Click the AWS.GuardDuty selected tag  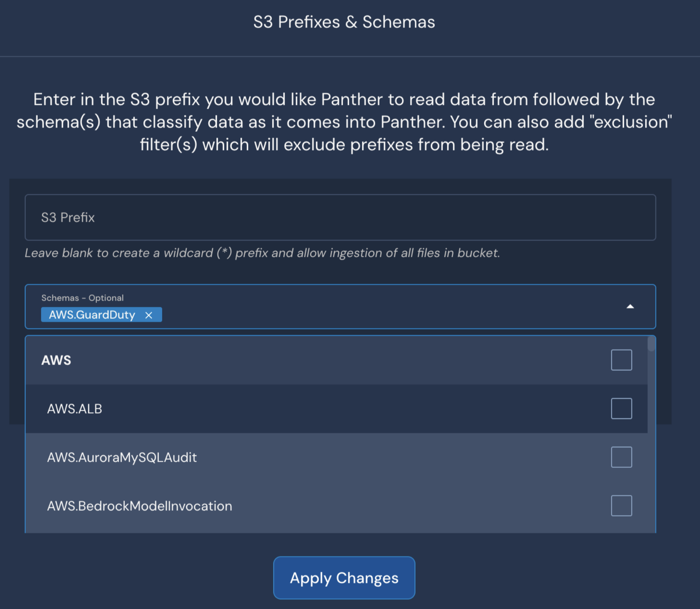(x=92, y=315)
